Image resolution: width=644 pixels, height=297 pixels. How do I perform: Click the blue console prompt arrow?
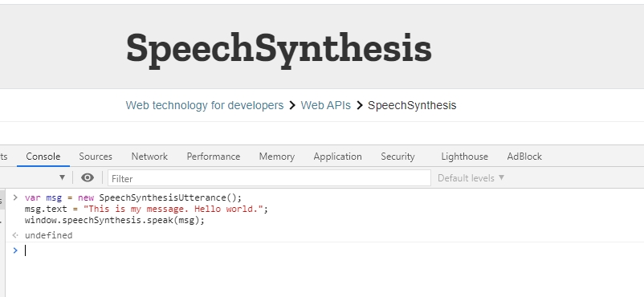pyautogui.click(x=15, y=250)
